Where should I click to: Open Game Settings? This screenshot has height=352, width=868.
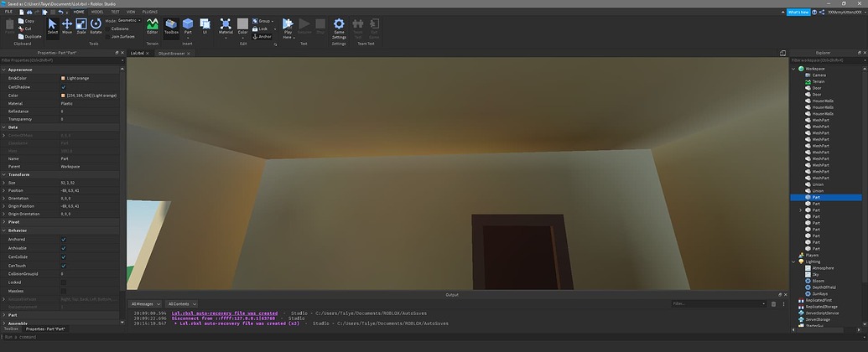coord(339,28)
